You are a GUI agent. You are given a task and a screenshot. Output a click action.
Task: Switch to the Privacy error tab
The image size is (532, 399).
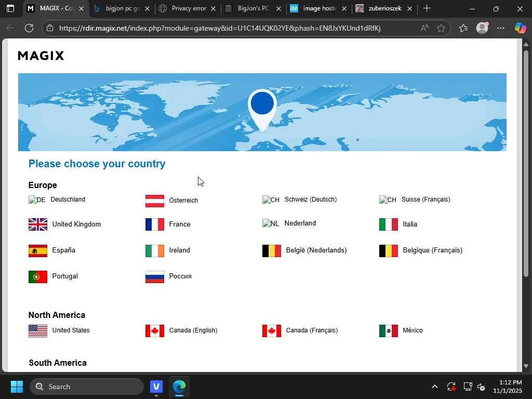click(x=188, y=8)
